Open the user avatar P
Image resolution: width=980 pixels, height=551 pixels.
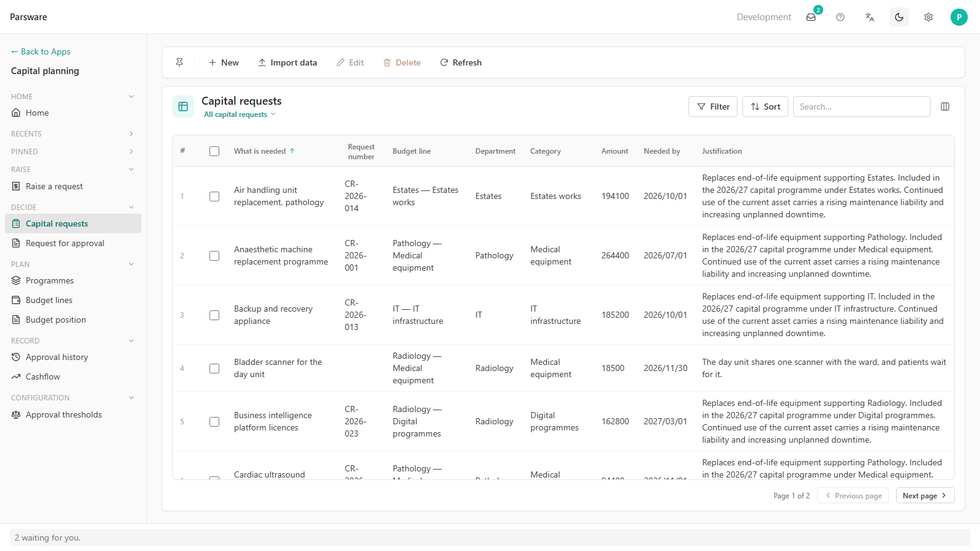coord(959,17)
